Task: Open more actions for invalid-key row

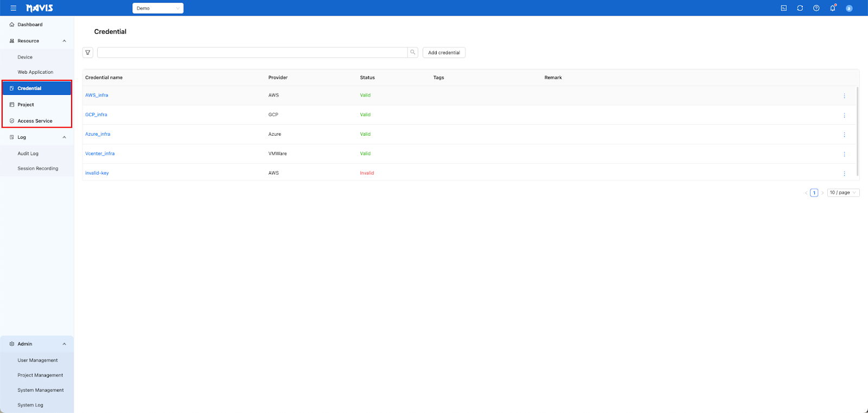Action: click(x=844, y=174)
